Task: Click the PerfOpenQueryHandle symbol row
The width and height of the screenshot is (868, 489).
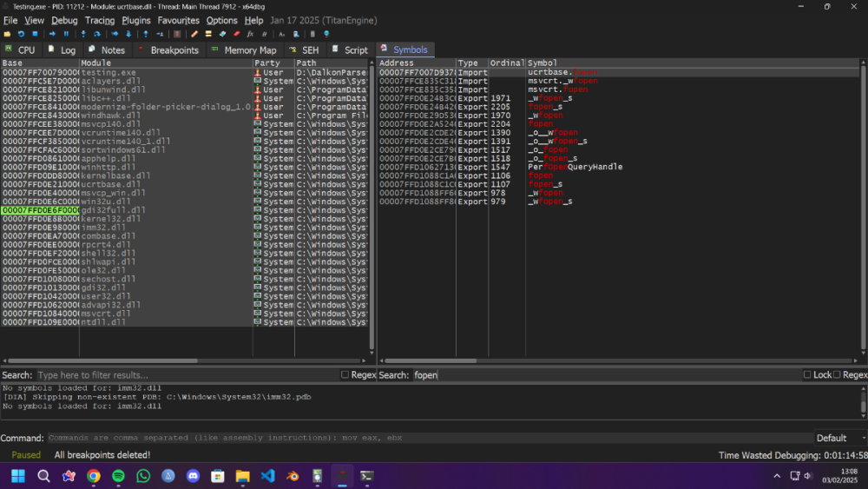Action: tap(575, 167)
